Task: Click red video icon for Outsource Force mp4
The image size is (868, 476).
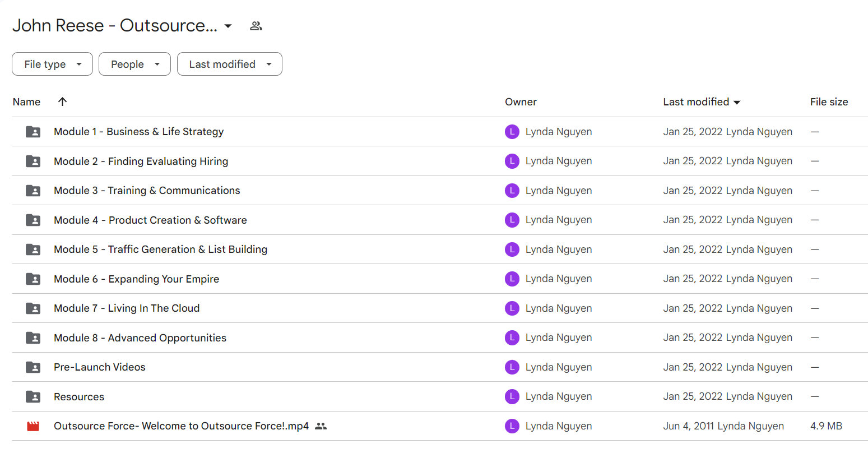Action: click(x=33, y=426)
